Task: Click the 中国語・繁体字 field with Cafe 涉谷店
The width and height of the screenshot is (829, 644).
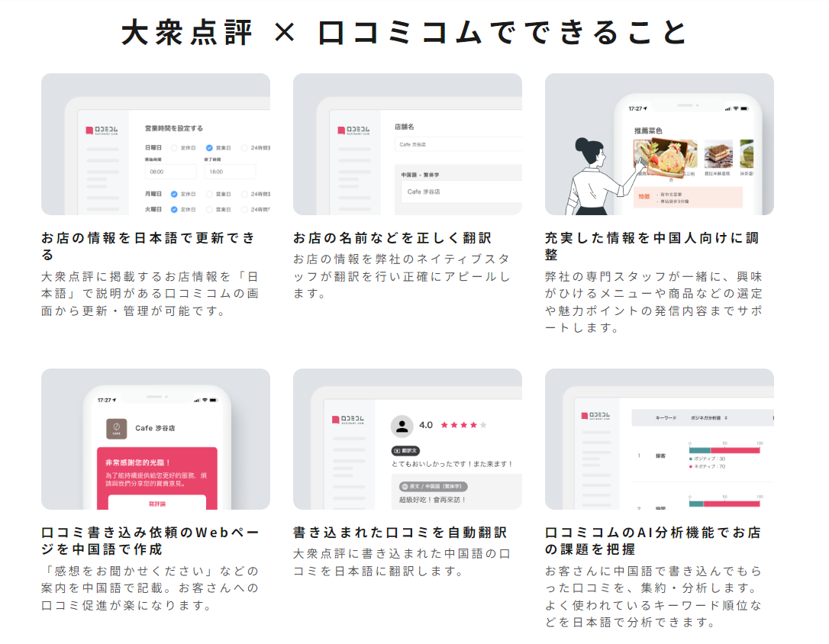Action: pyautogui.click(x=462, y=192)
